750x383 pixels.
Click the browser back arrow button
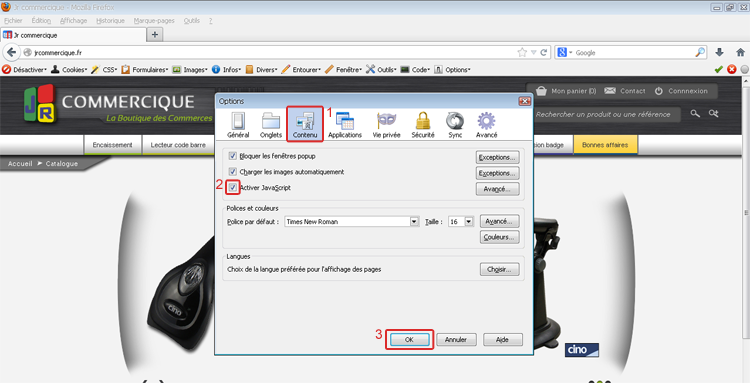(x=11, y=53)
